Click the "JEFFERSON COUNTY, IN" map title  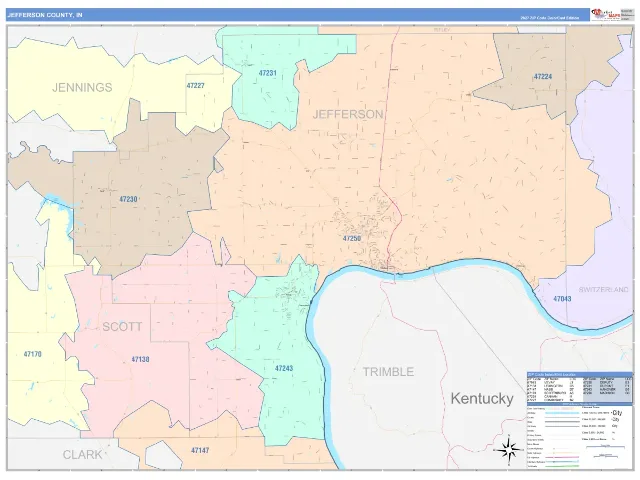tap(45, 15)
